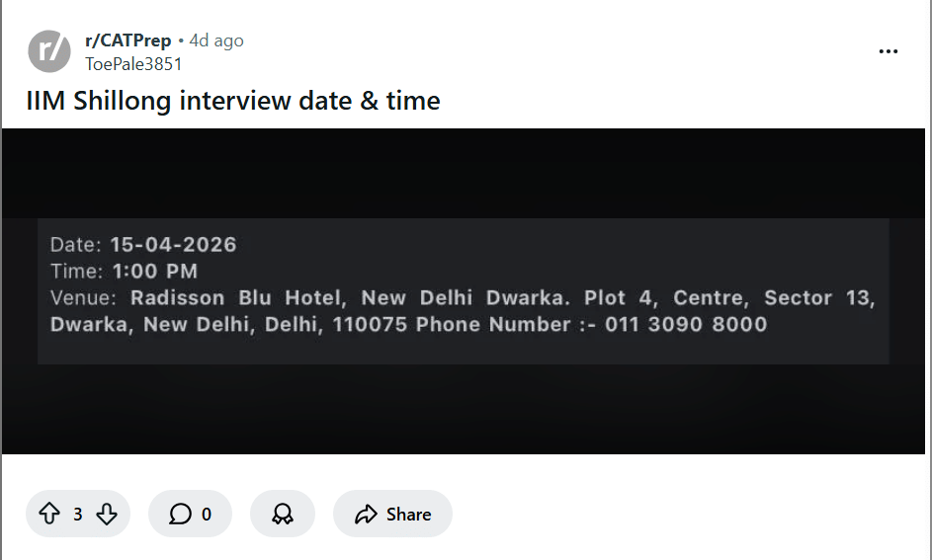This screenshot has width=932, height=560.
Task: Downvote the IIM Shillong interview post
Action: coord(107,514)
